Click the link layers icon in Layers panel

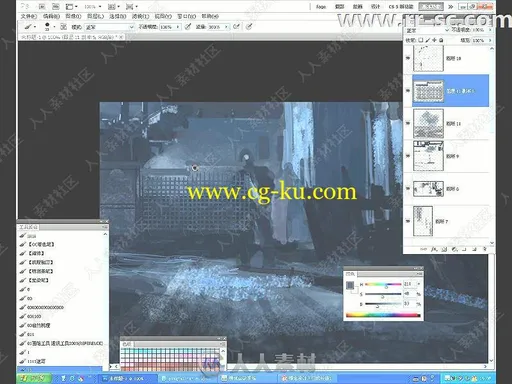click(424, 249)
